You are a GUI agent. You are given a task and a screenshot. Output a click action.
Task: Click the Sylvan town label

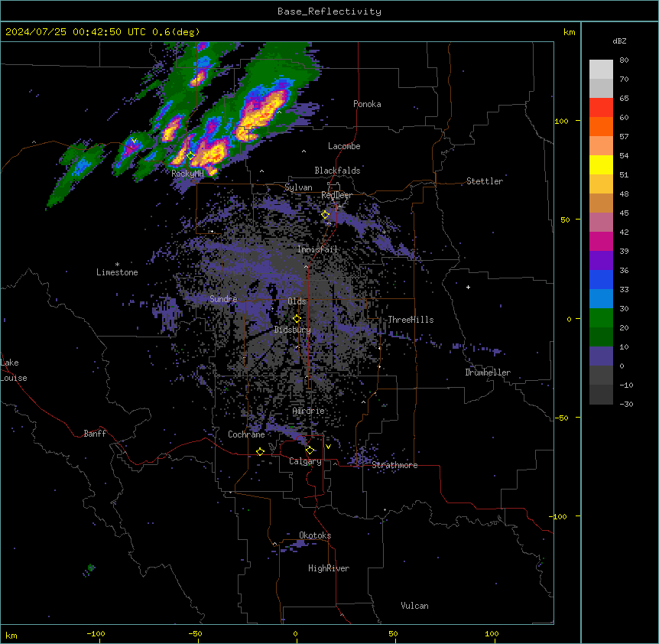pyautogui.click(x=298, y=187)
